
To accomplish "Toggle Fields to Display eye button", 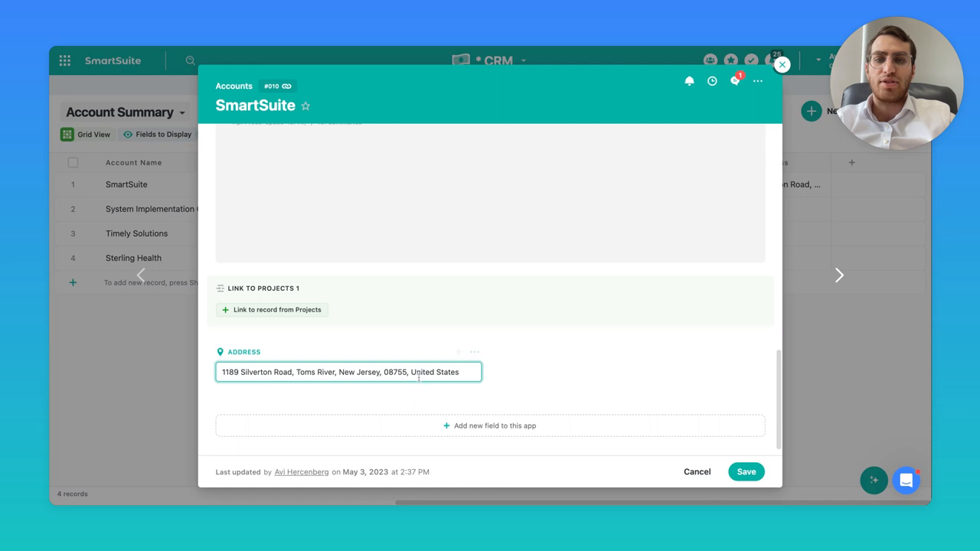I will click(158, 135).
